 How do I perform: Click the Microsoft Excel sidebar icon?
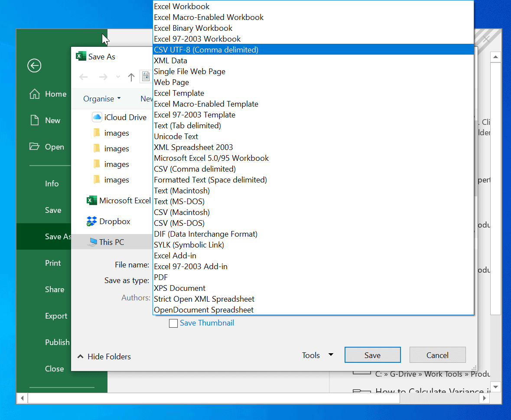coord(91,200)
